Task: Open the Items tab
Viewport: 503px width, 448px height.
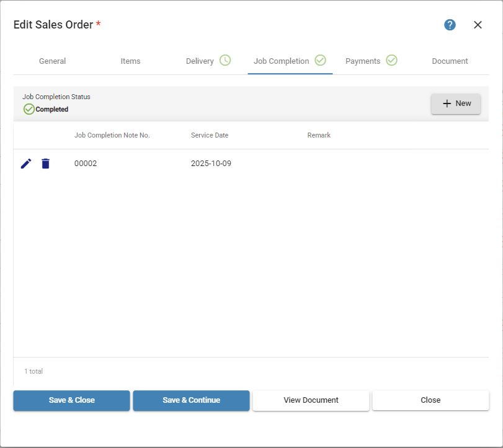Action: 130,61
